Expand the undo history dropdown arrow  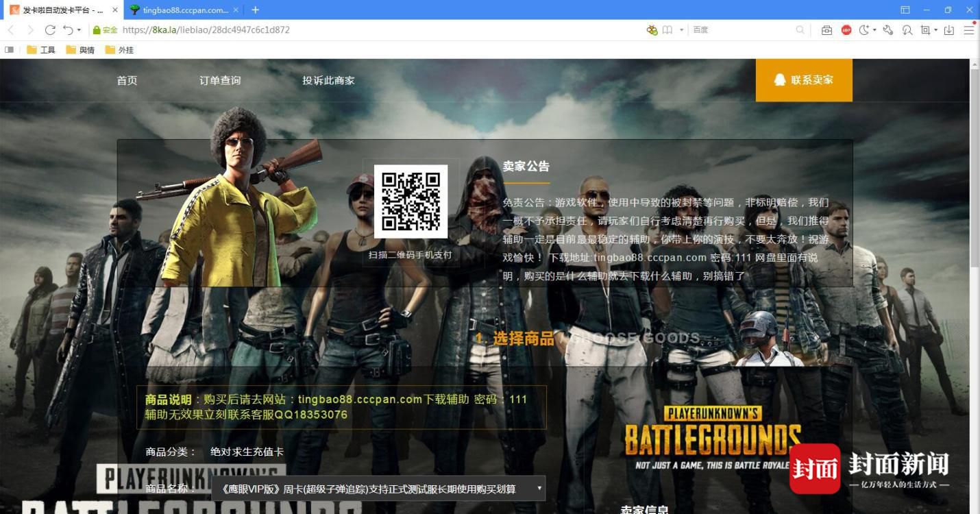(x=79, y=30)
